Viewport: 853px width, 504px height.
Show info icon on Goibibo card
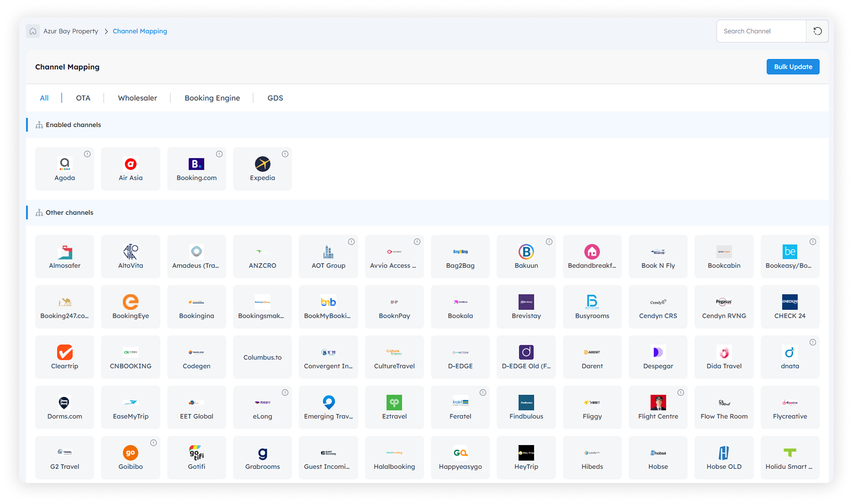coord(154,443)
